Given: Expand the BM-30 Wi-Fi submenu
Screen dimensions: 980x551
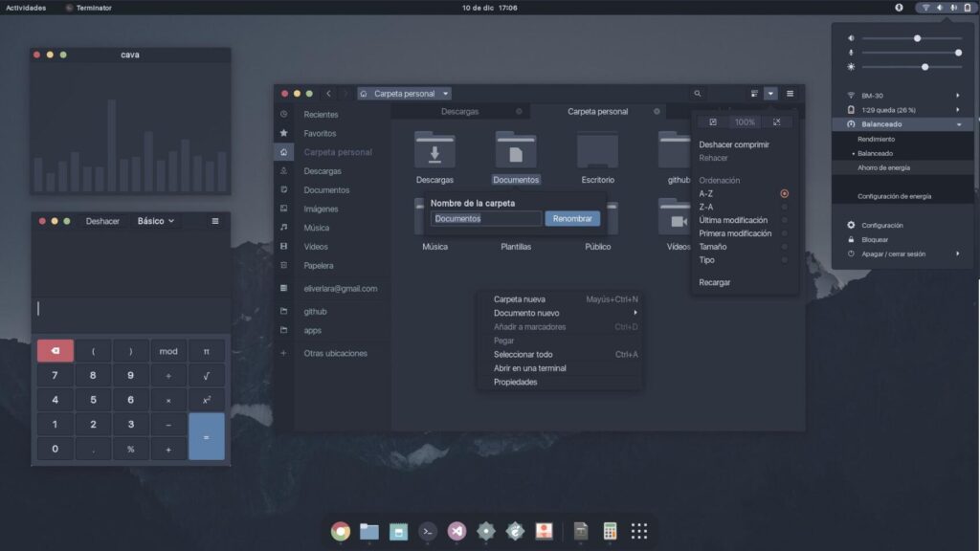Looking at the screenshot, I should tap(958, 96).
